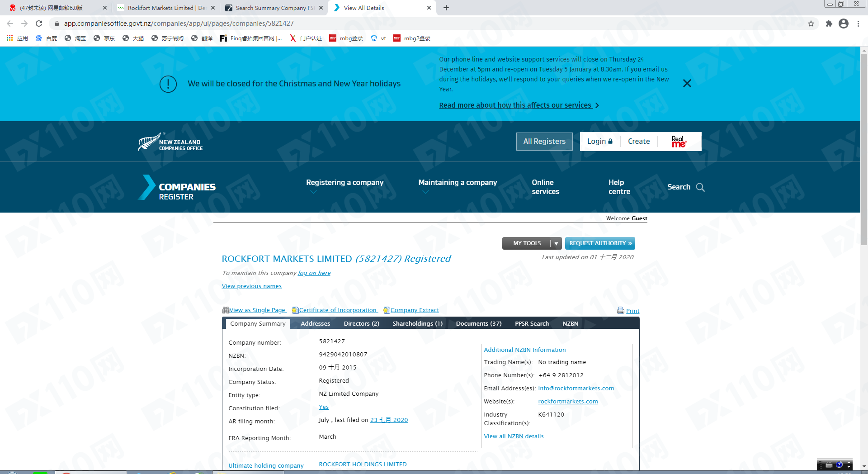Switch to the NZBN tab
Image resolution: width=868 pixels, height=474 pixels.
[571, 323]
